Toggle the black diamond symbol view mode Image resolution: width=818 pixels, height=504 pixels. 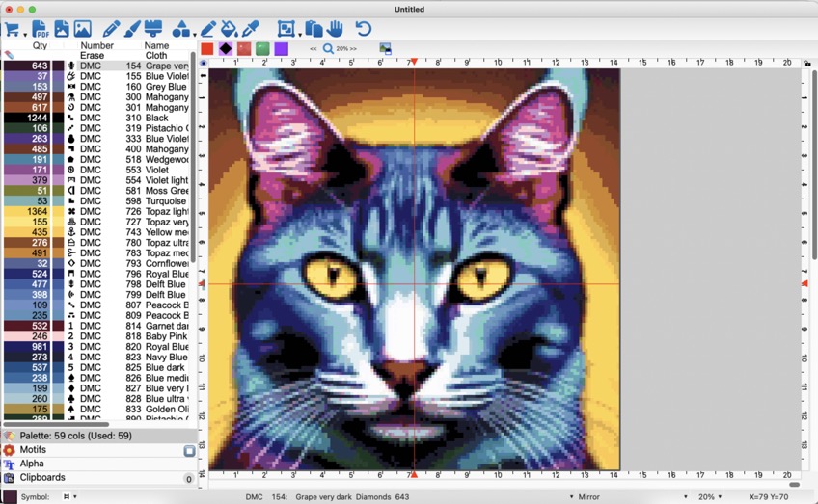click(225, 48)
